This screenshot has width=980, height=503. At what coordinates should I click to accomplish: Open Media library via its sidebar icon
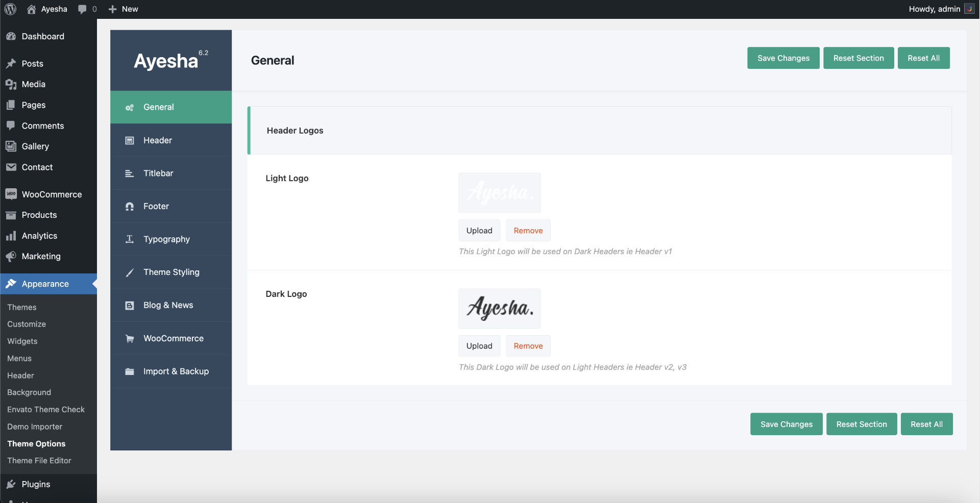pyautogui.click(x=11, y=84)
